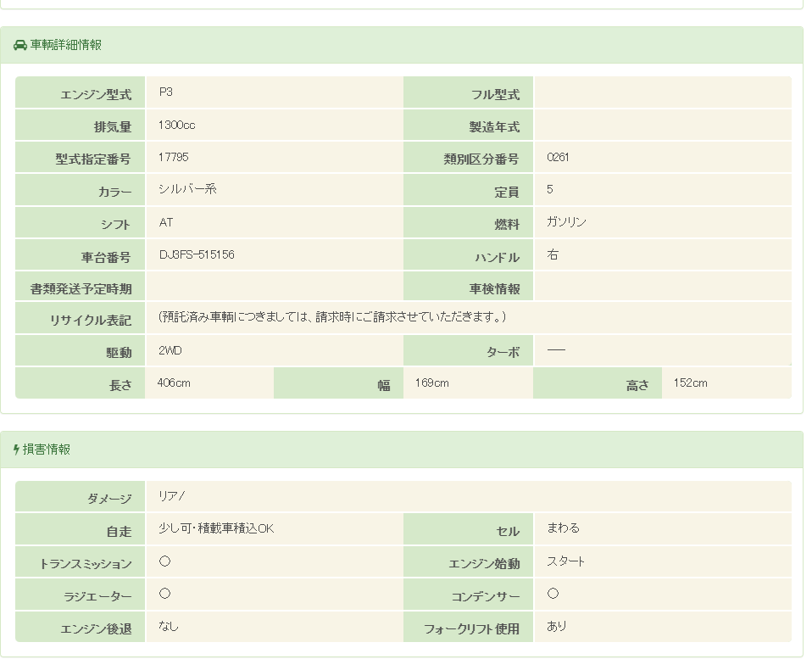Image resolution: width=812 pixels, height=659 pixels.
Task: Click the chassis number DJ3FS-515156
Action: [196, 254]
